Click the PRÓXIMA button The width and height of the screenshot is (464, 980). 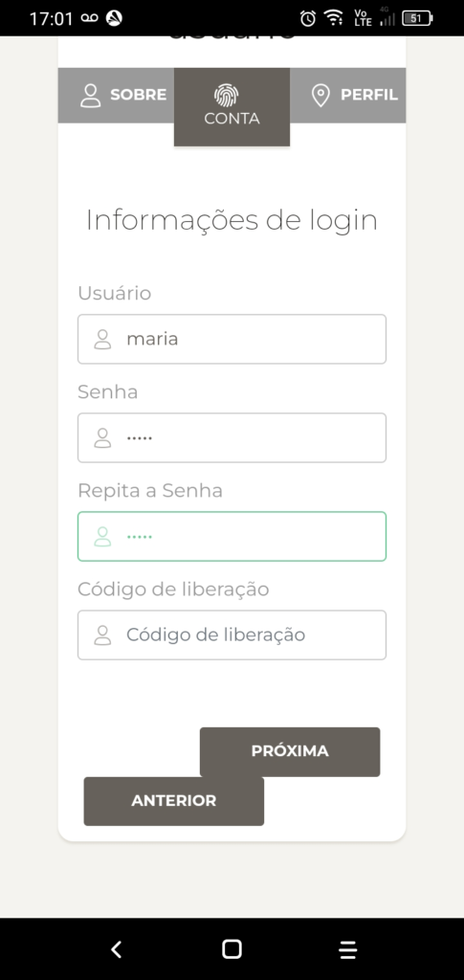pos(290,751)
